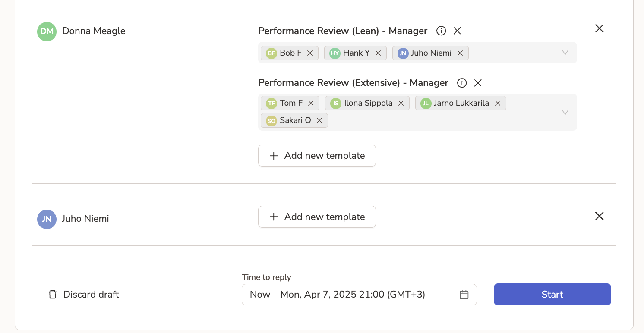Click the plus icon on Donna's Add new template
The height and width of the screenshot is (333, 644).
(273, 155)
